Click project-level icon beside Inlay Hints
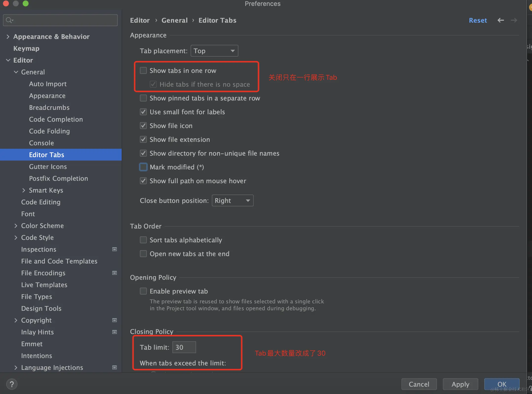Image resolution: width=532 pixels, height=394 pixels. pos(115,332)
